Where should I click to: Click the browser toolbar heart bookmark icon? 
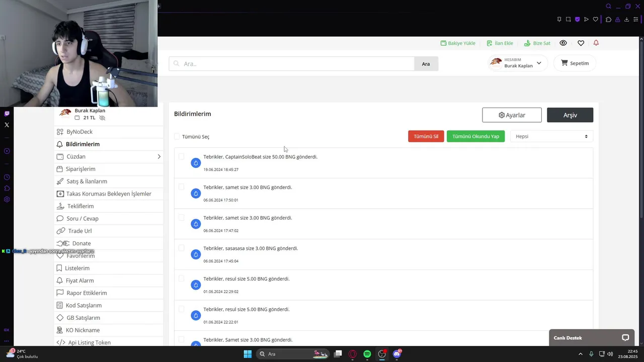pos(596,20)
